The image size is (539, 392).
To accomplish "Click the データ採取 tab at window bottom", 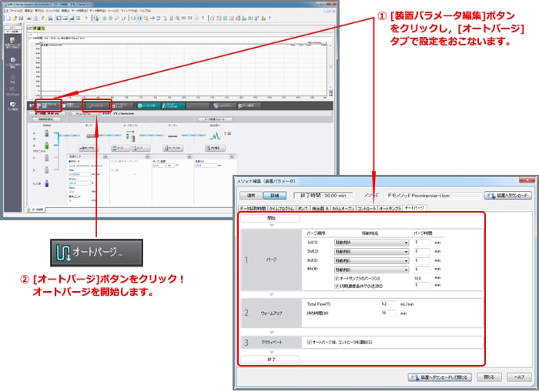I will (x=36, y=209).
